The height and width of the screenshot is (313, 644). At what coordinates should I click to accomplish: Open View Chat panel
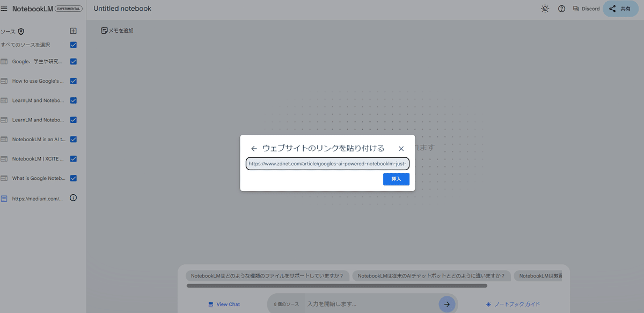[224, 304]
